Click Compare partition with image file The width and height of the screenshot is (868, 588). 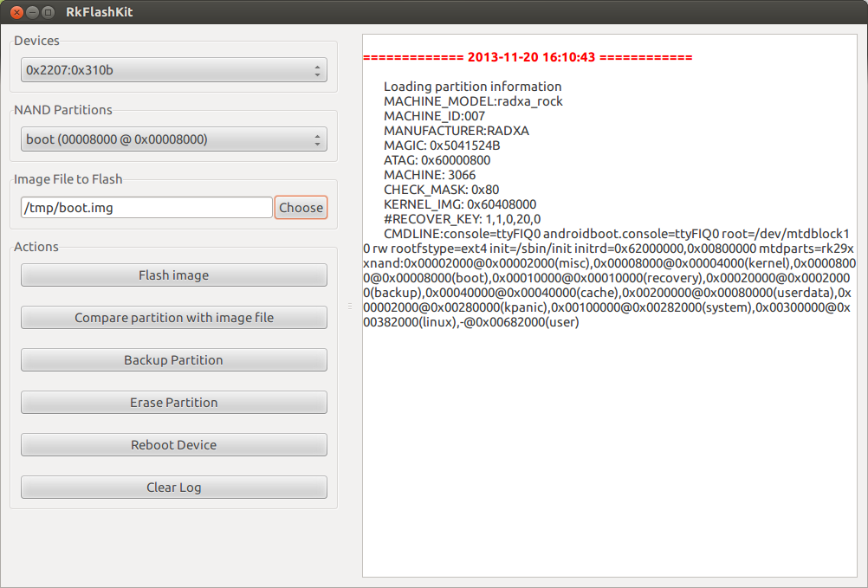(x=173, y=318)
